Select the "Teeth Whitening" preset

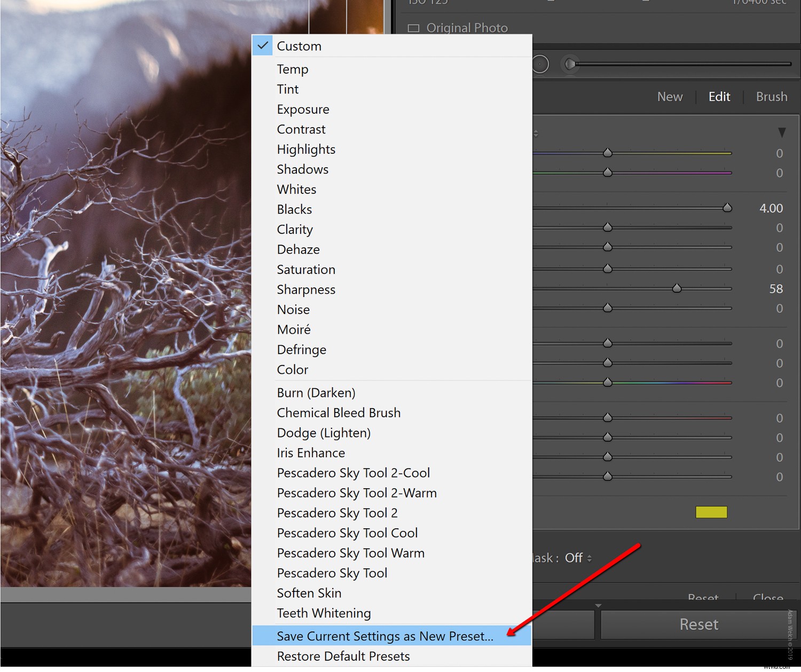tap(324, 613)
